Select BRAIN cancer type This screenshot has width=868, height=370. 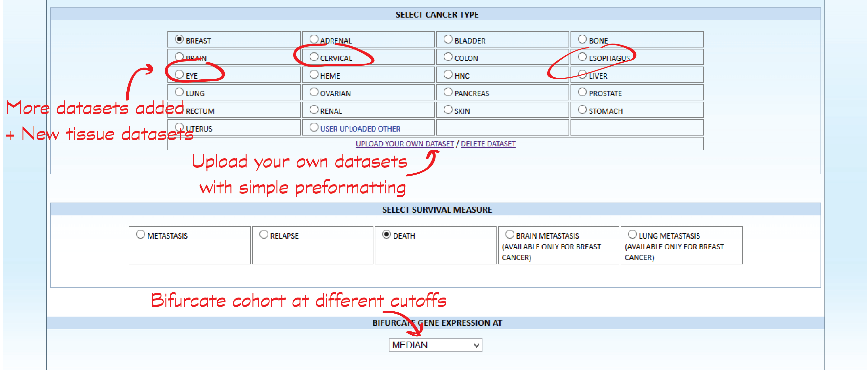point(179,57)
